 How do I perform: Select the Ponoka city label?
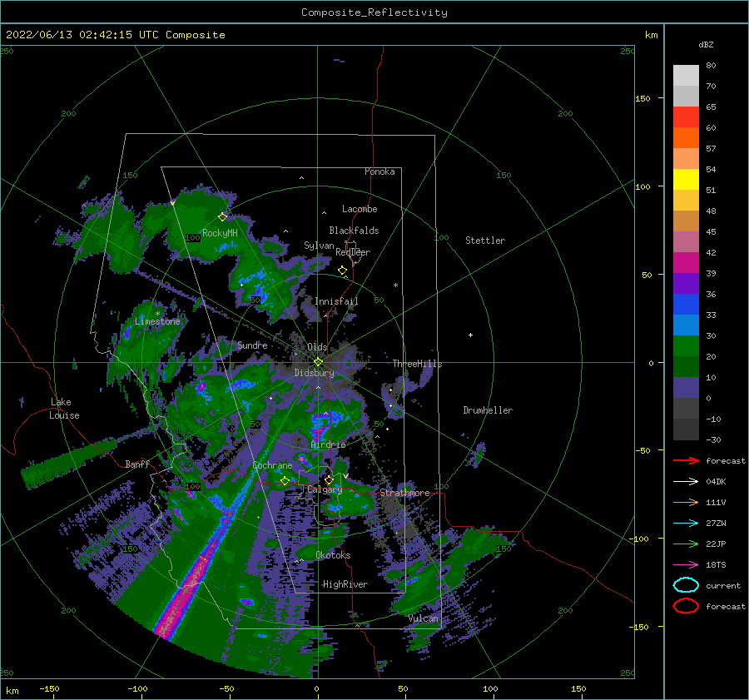379,171
